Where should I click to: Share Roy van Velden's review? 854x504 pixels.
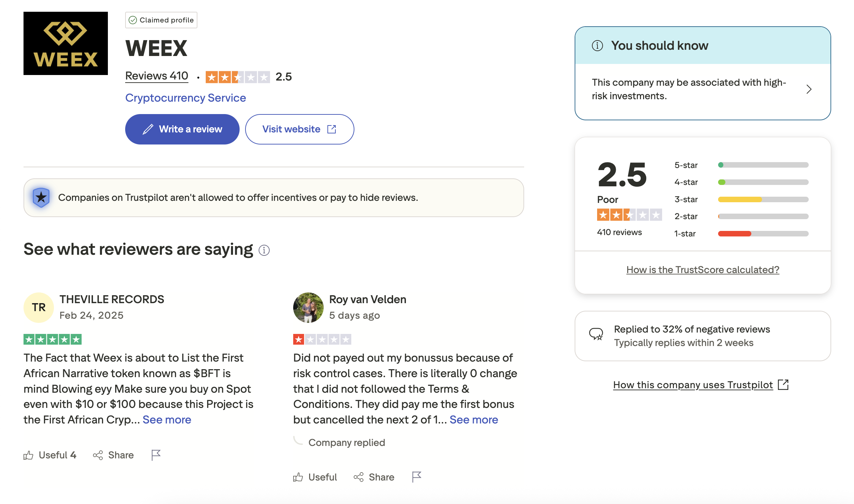point(374,477)
